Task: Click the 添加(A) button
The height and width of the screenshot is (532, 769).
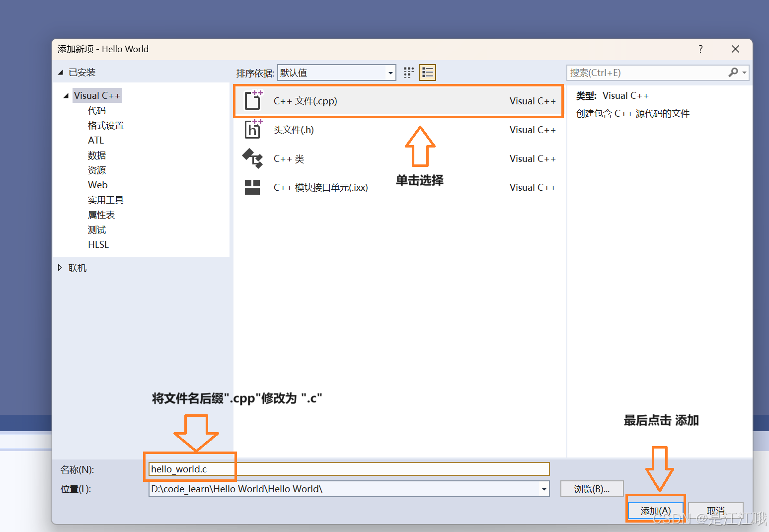Action: coord(656,511)
